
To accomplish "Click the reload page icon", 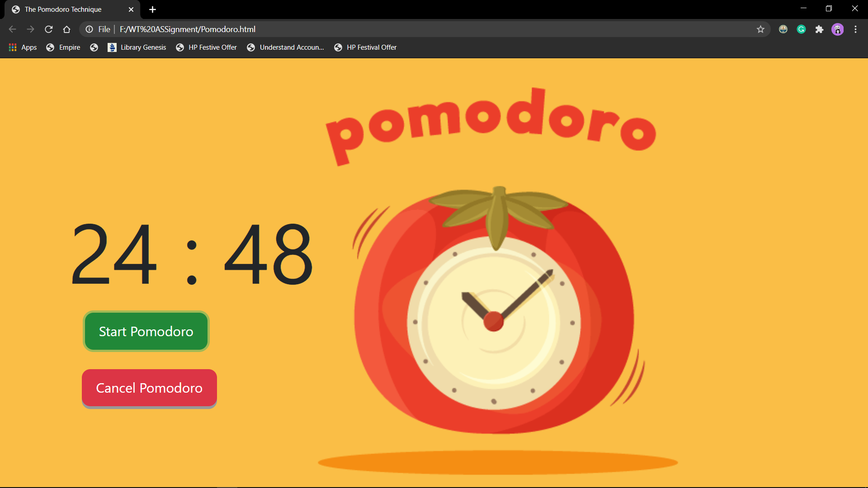I will pyautogui.click(x=48, y=29).
